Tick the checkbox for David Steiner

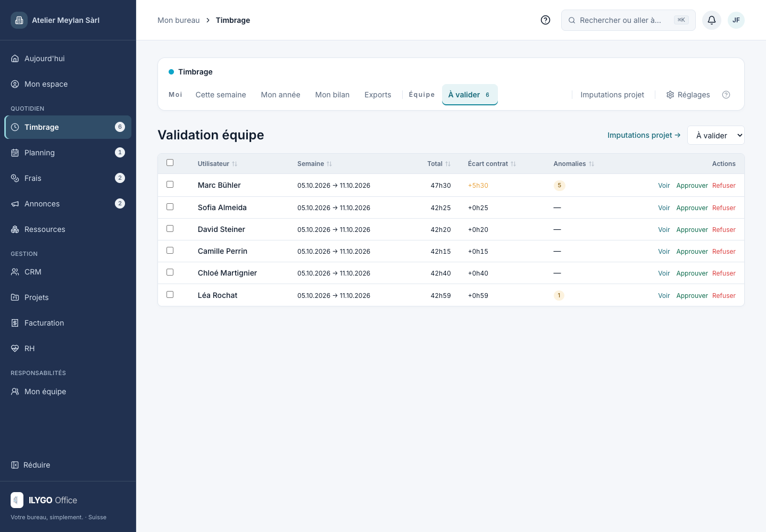(x=170, y=229)
